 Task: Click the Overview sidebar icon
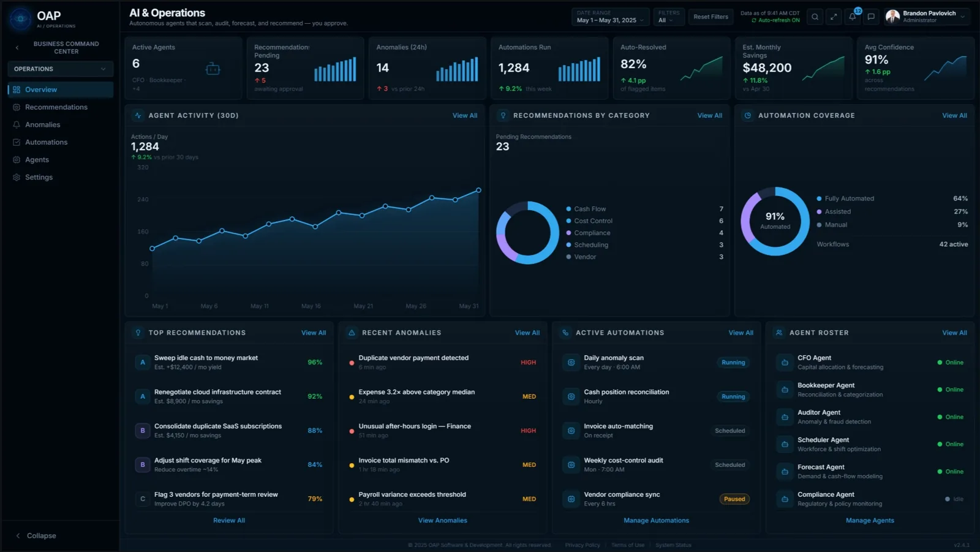(x=17, y=89)
